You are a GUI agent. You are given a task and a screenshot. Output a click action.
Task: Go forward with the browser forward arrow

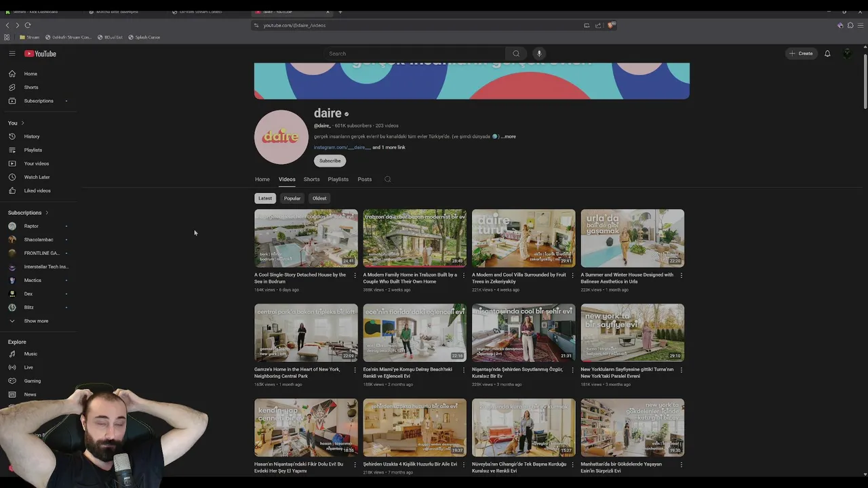point(18,25)
